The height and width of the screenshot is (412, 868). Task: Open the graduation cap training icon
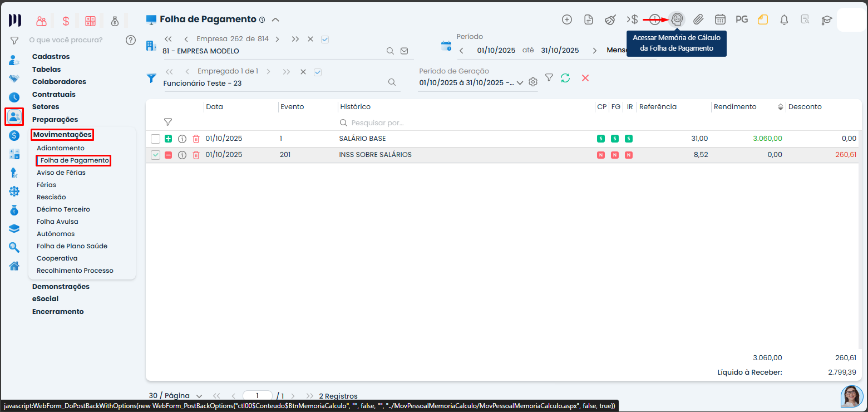(x=826, y=19)
